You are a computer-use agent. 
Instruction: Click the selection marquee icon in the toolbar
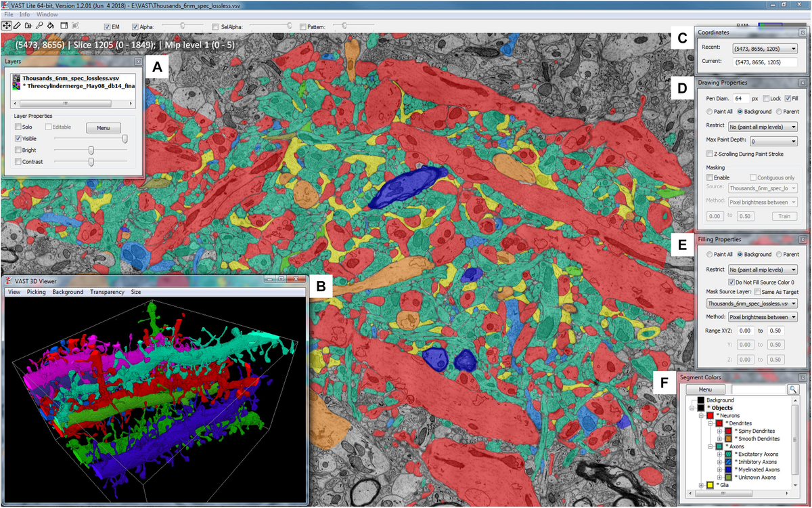76,25
